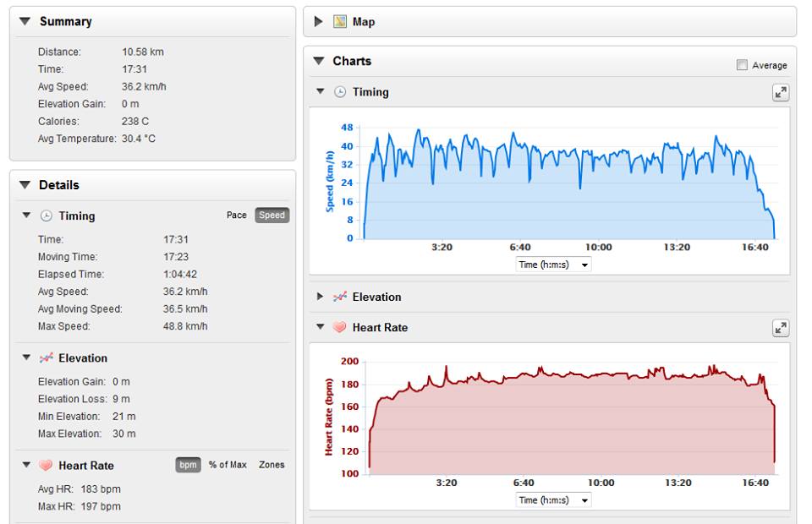
Task: Click the Details panel title
Action: 59,185
